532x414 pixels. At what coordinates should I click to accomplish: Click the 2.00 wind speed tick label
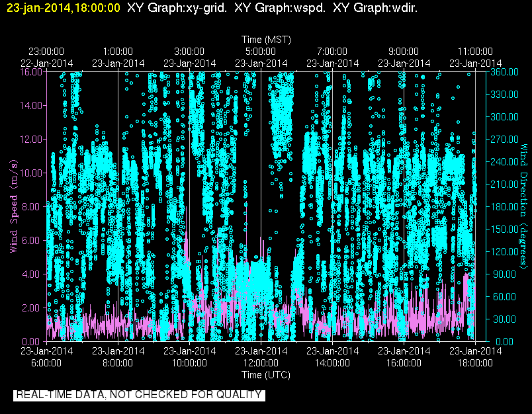[32, 308]
